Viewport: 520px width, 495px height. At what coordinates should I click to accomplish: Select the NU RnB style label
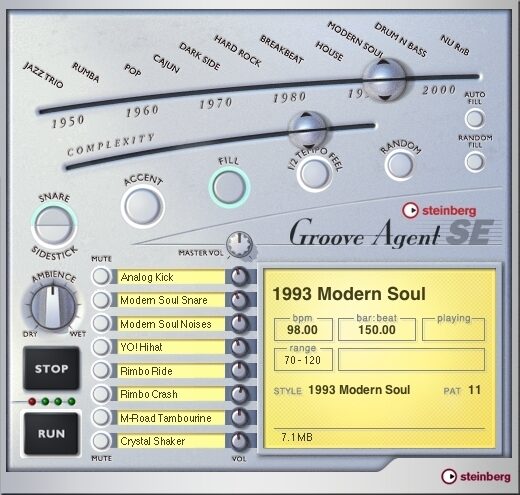pos(455,45)
